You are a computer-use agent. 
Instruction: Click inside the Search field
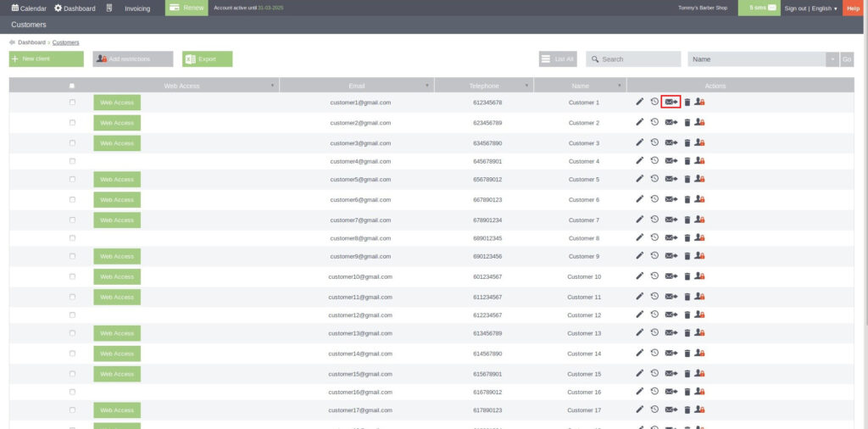(x=633, y=59)
